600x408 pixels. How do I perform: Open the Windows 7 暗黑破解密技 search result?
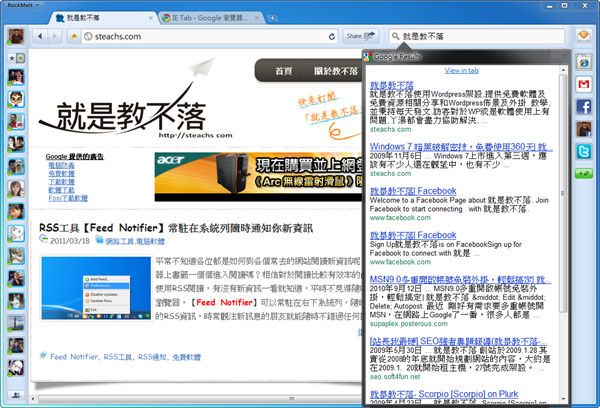pos(461,147)
